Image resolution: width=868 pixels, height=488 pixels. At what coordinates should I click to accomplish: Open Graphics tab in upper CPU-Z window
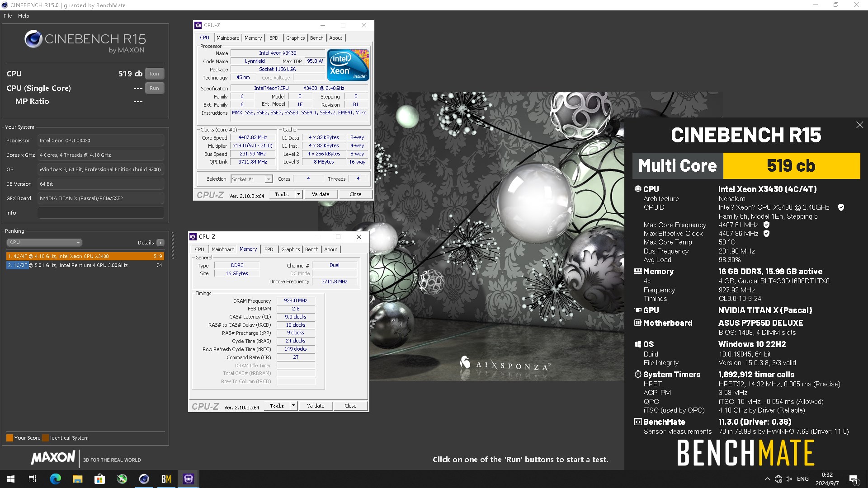click(295, 38)
